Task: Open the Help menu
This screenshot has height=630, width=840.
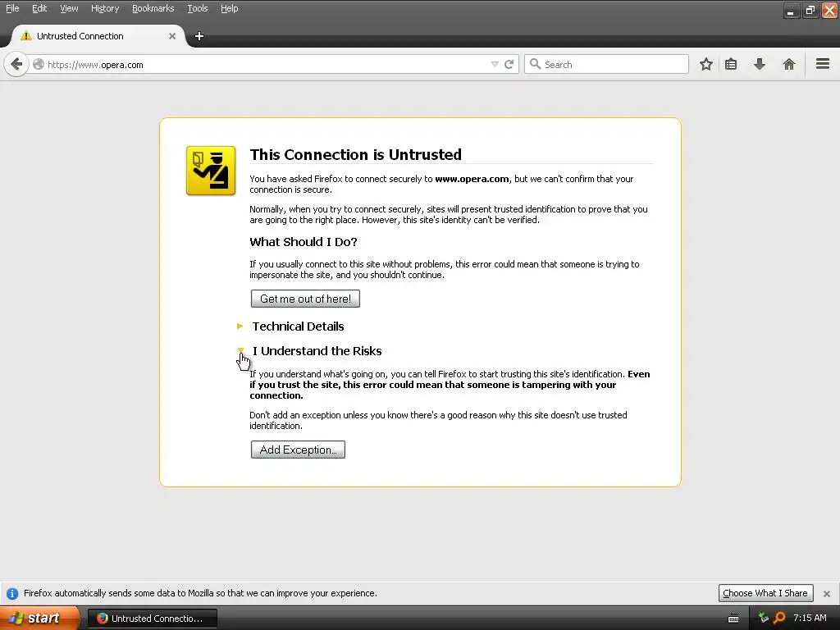Action: (230, 8)
